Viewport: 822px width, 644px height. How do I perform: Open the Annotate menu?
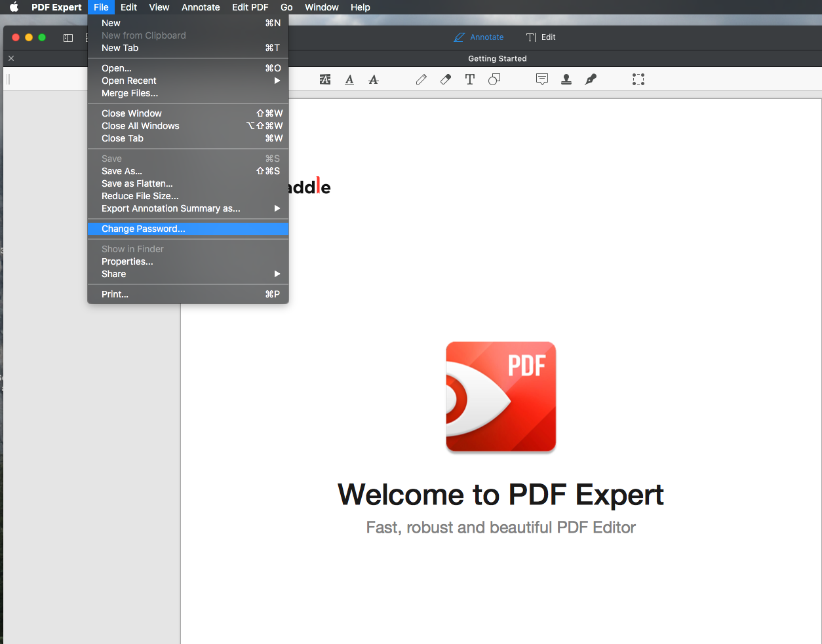click(201, 7)
